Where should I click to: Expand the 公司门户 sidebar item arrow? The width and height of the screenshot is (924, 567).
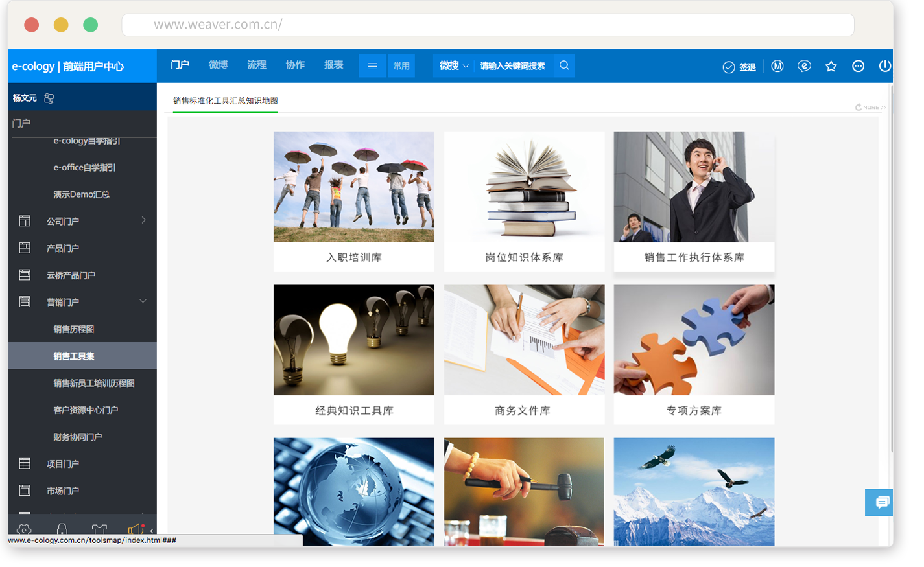point(143,220)
